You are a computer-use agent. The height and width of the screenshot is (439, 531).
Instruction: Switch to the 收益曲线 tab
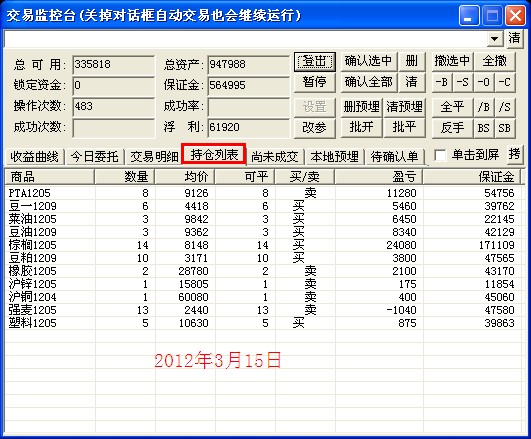pyautogui.click(x=34, y=156)
